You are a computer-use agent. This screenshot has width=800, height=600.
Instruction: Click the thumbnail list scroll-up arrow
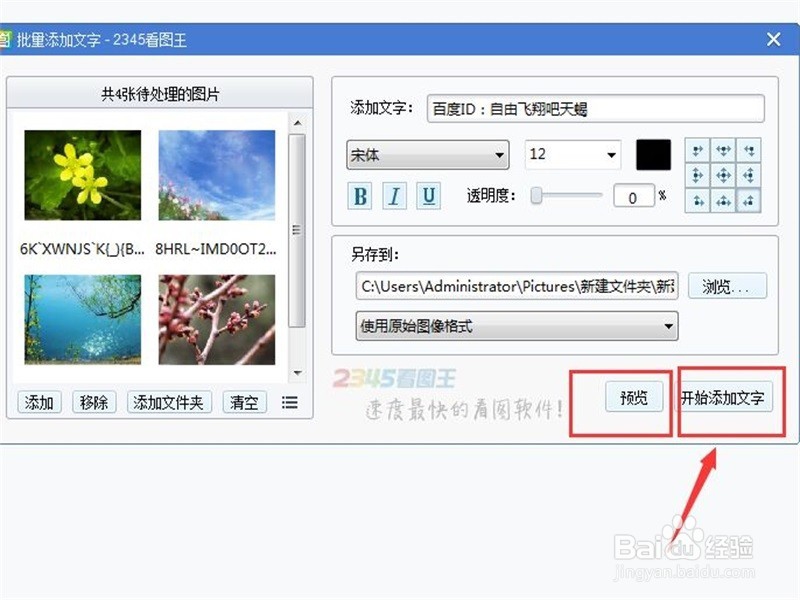297,123
